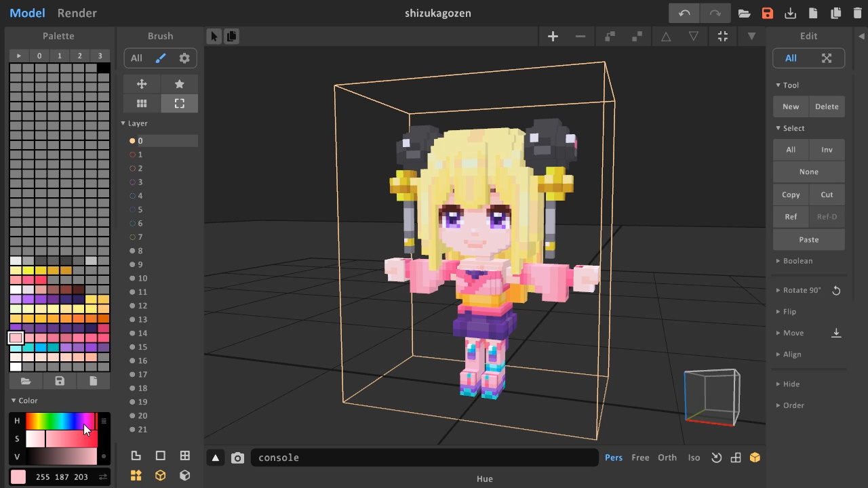Image resolution: width=868 pixels, height=488 pixels.
Task: Save palette with floppy icon below swatches
Action: pyautogui.click(x=60, y=382)
